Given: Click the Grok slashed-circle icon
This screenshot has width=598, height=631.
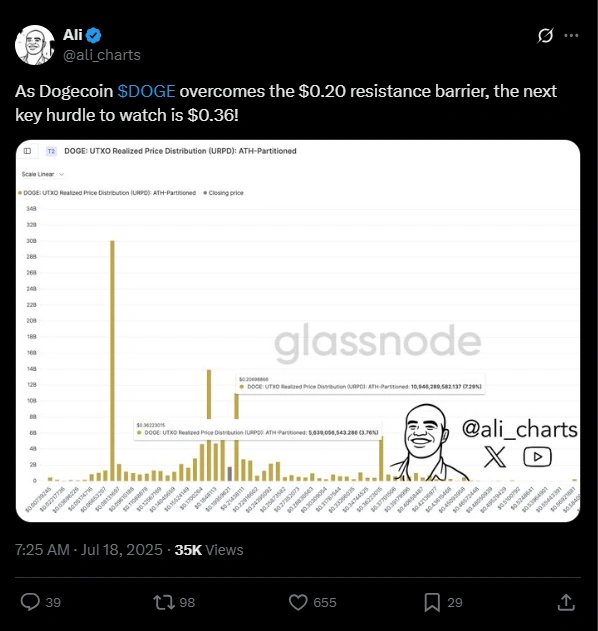Looking at the screenshot, I should (545, 35).
